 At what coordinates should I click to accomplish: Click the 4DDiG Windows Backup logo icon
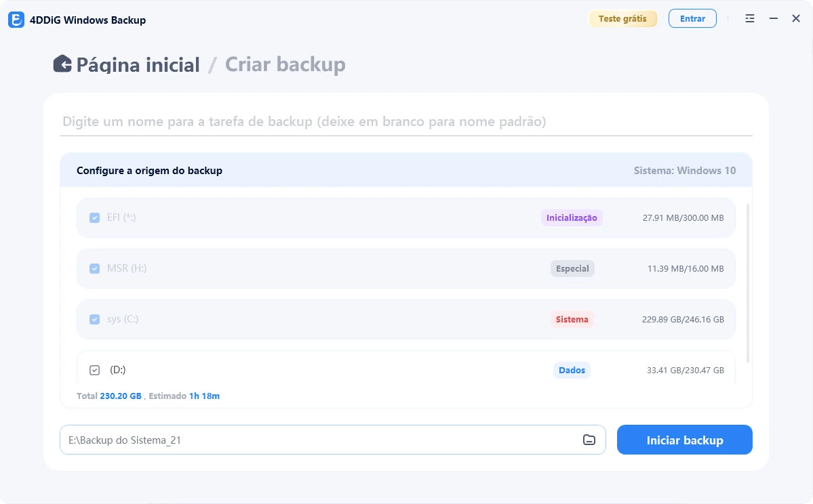click(x=15, y=20)
